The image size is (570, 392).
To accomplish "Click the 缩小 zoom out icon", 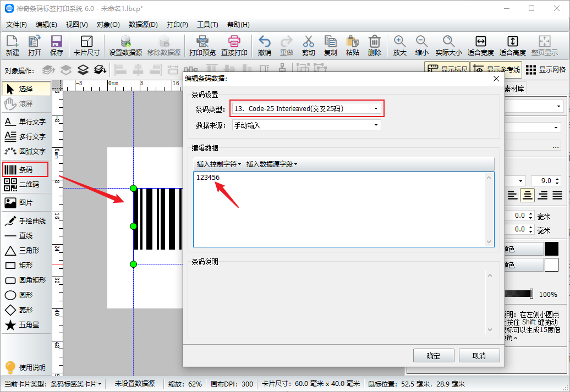I will pyautogui.click(x=421, y=46).
